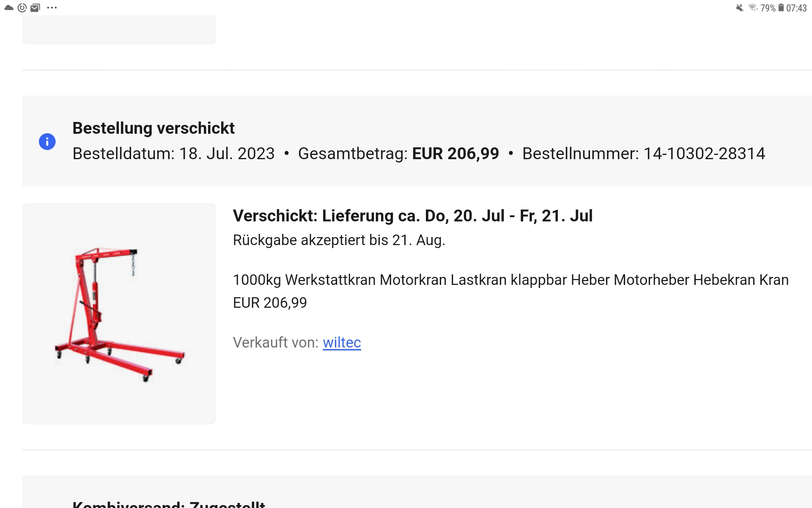Tap Rückgabe akzeptiert bis 21. Aug. text
Image resolution: width=812 pixels, height=508 pixels.
point(339,240)
